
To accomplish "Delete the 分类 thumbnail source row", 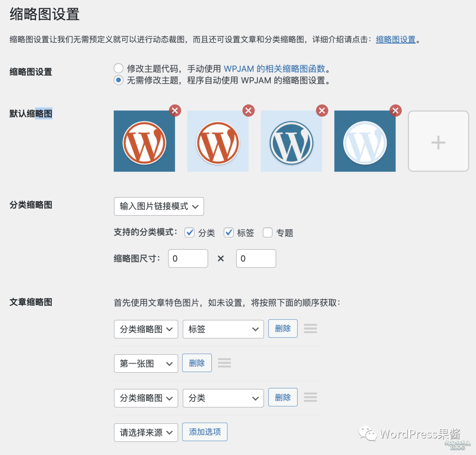I will pyautogui.click(x=283, y=397).
